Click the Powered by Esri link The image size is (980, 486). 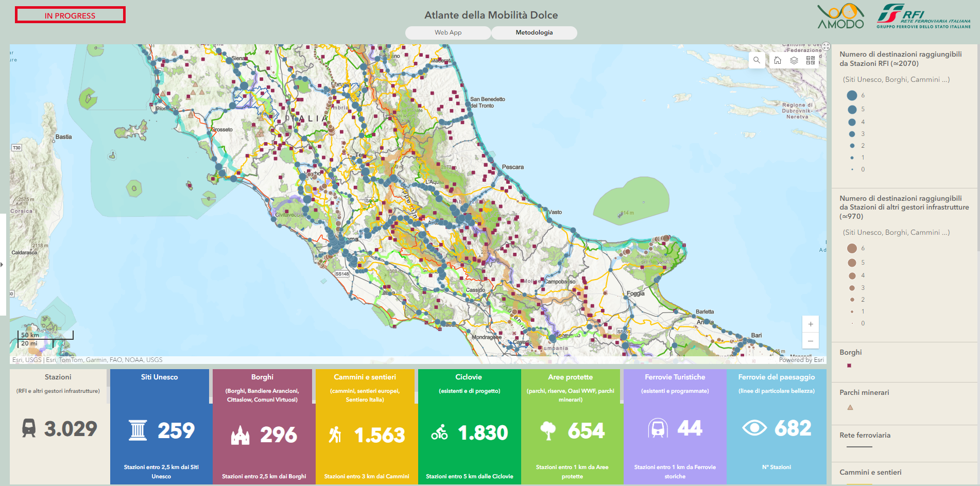pyautogui.click(x=801, y=360)
